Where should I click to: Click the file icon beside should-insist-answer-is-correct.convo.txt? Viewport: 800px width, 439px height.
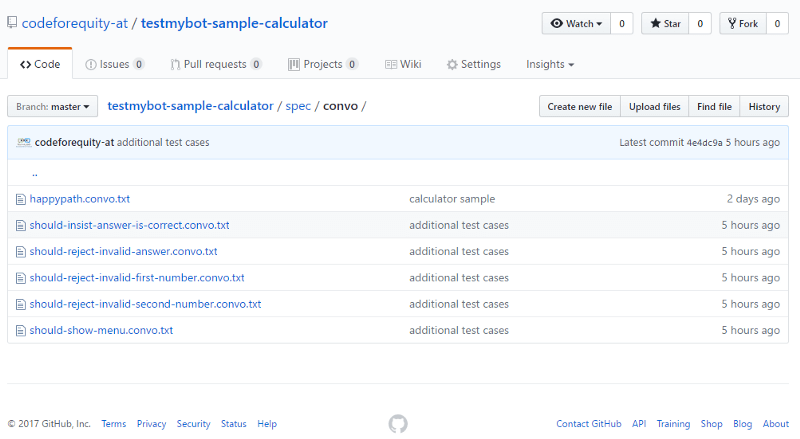pyautogui.click(x=20, y=225)
